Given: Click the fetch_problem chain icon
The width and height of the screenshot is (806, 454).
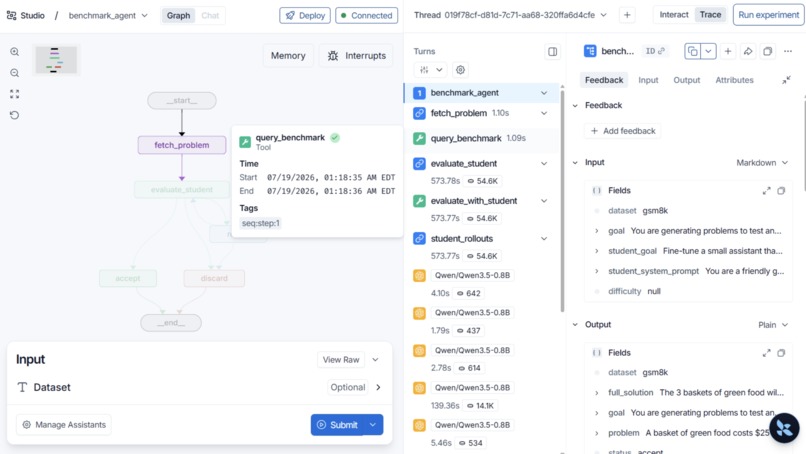Looking at the screenshot, I should click(419, 113).
